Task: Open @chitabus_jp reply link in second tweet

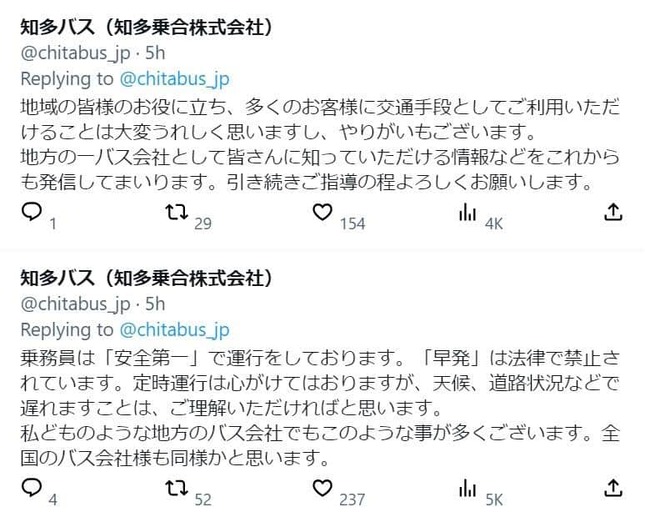Action: (x=174, y=329)
